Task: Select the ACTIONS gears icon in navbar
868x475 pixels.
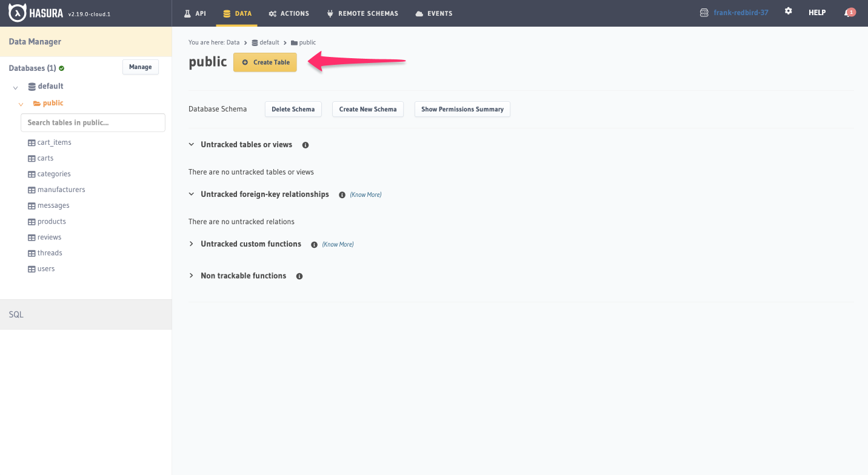Action: click(272, 13)
